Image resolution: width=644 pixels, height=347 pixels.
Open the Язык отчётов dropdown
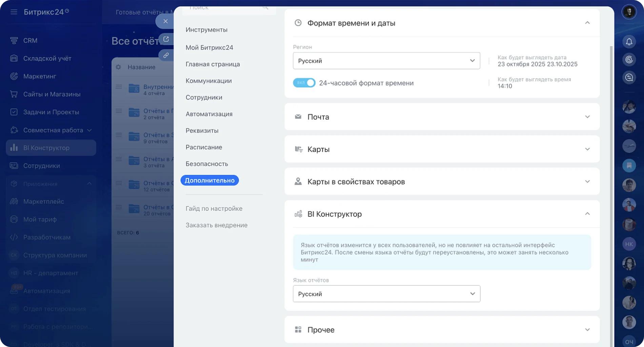pos(386,294)
